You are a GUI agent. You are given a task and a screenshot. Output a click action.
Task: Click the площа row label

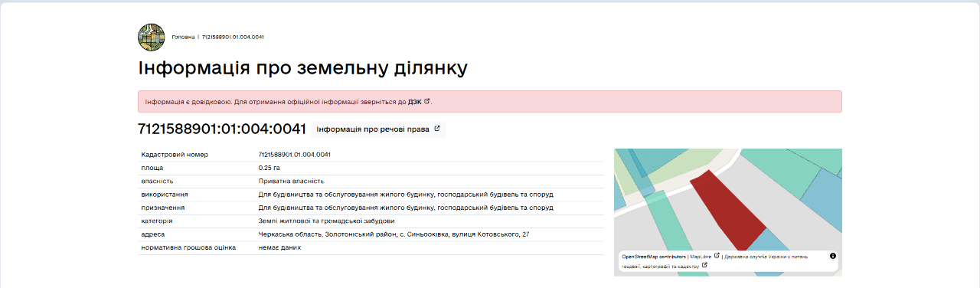[152, 168]
